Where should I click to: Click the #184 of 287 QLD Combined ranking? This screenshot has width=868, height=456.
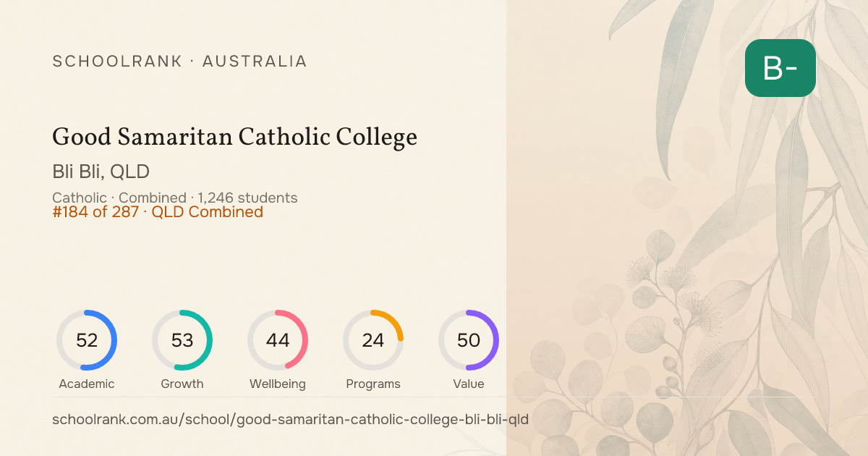158,212
